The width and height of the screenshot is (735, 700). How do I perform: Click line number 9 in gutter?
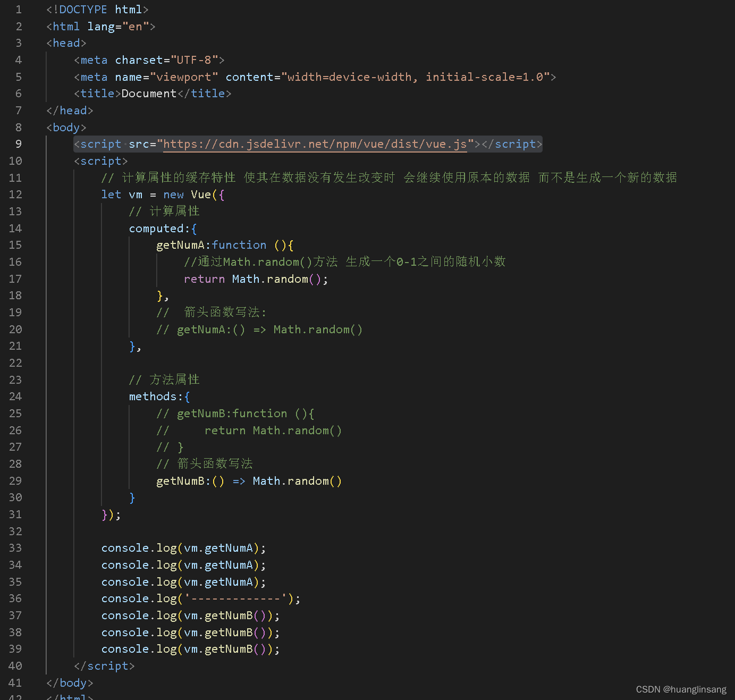point(19,144)
